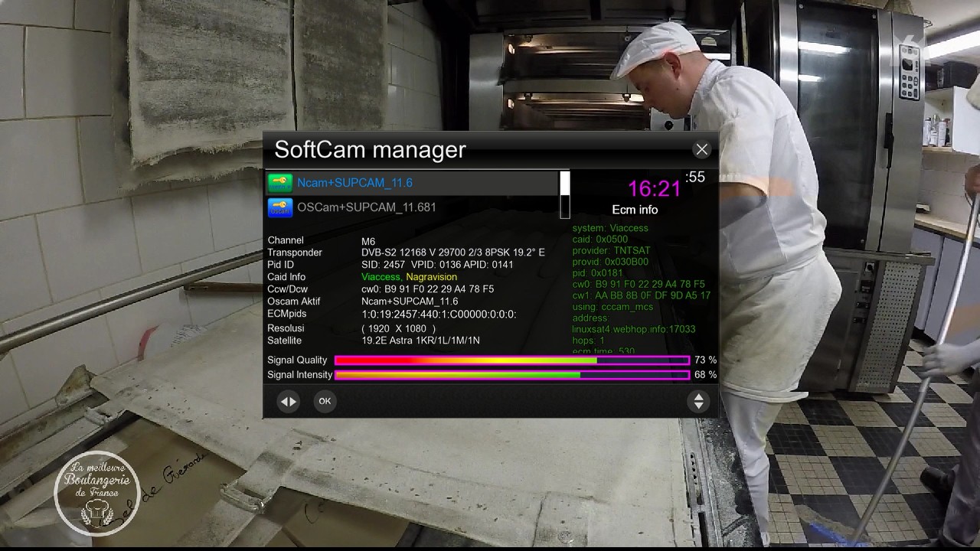Click the Signal Quality label
Viewport: 980px width, 551px height.
click(297, 360)
